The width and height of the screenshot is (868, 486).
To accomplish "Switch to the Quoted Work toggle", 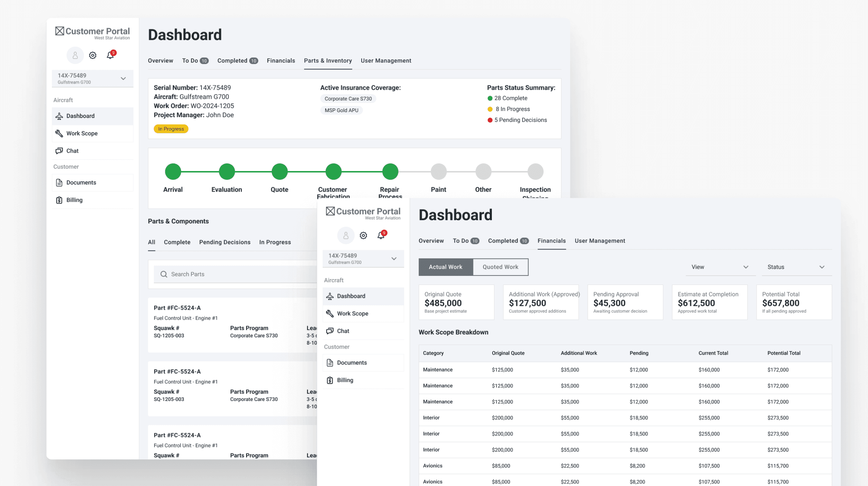I will pos(500,267).
